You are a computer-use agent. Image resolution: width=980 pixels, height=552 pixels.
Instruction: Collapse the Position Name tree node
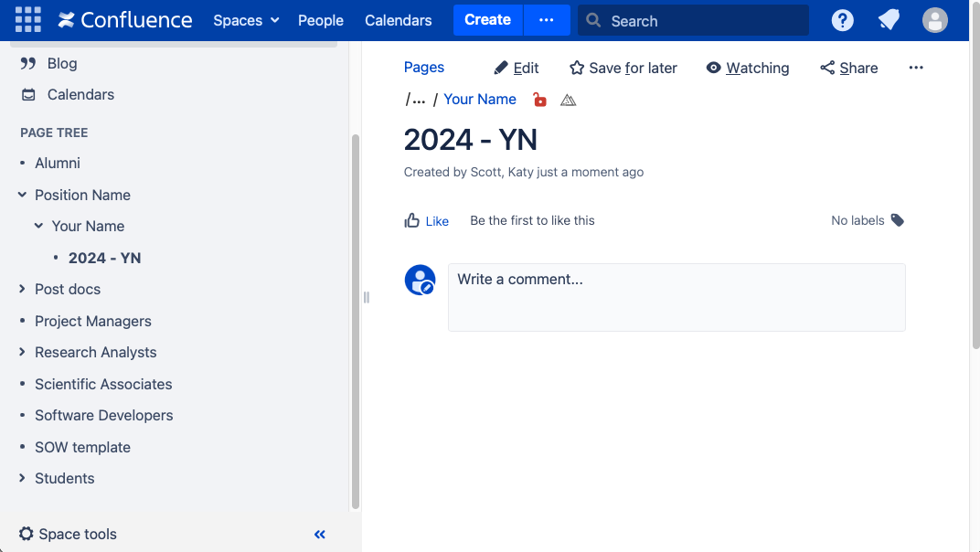click(x=22, y=195)
